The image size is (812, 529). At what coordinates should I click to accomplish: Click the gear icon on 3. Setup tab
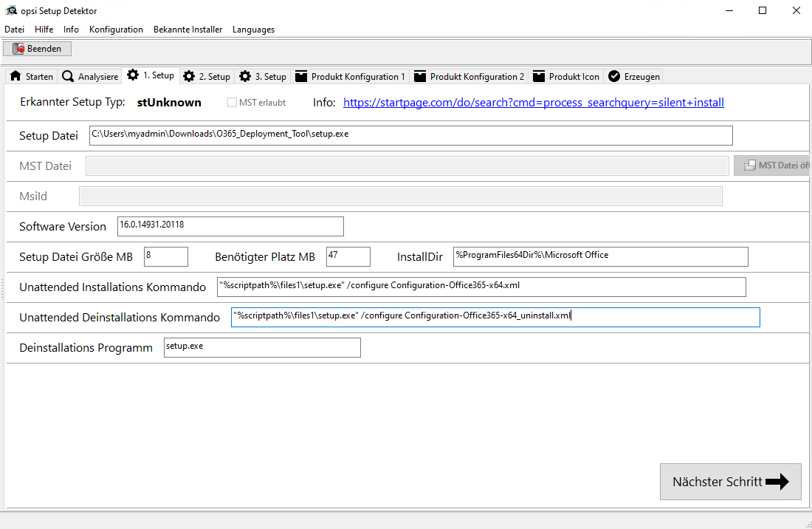click(x=245, y=76)
